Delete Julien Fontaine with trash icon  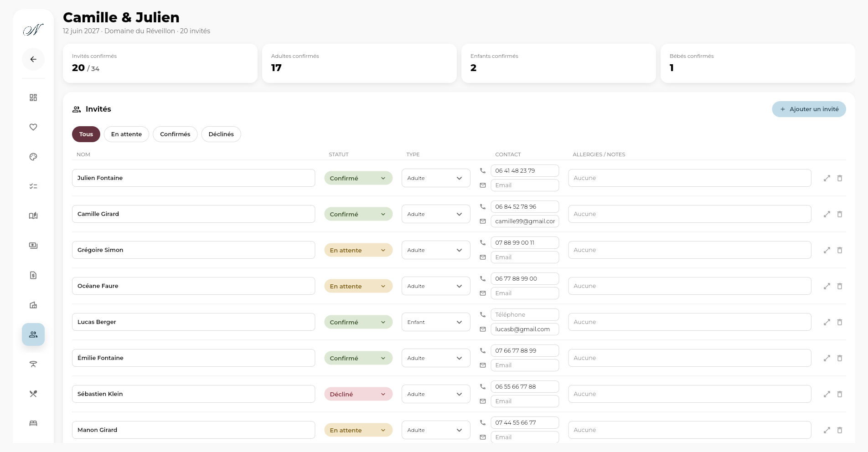click(840, 178)
